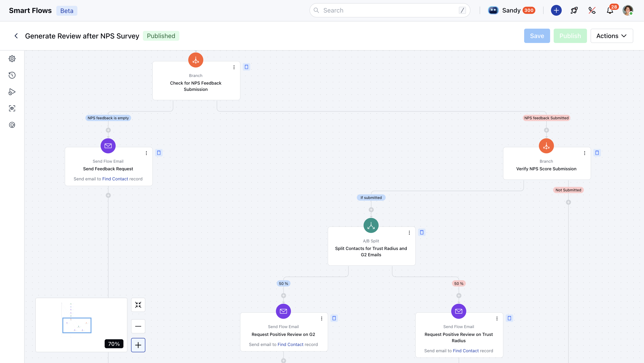Screen dimensions: 644x363
Task: Open three-dot menu on A/B Split node
Action: 409,233
